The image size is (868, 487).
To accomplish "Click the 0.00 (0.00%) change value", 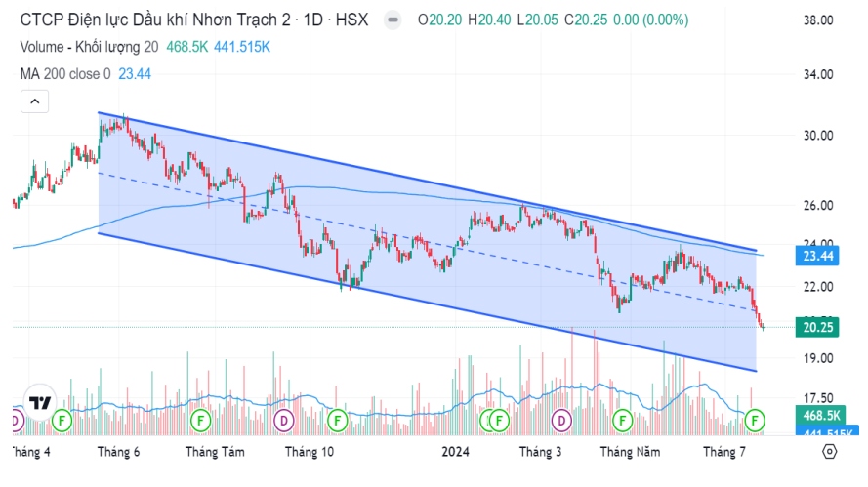I will [x=651, y=20].
